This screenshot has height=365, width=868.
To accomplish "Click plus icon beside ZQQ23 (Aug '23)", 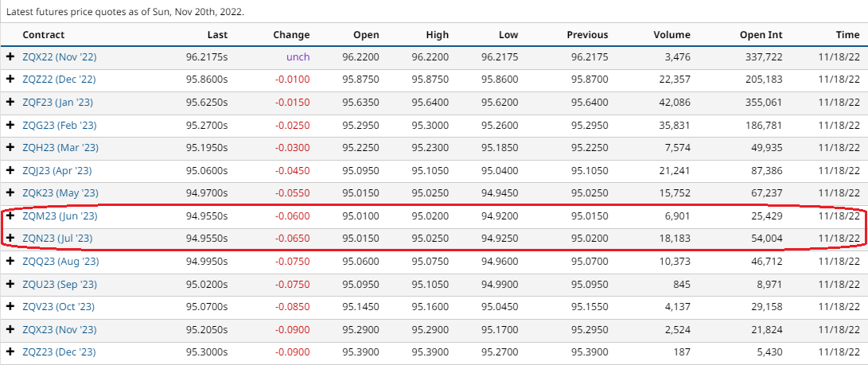I will (x=10, y=262).
